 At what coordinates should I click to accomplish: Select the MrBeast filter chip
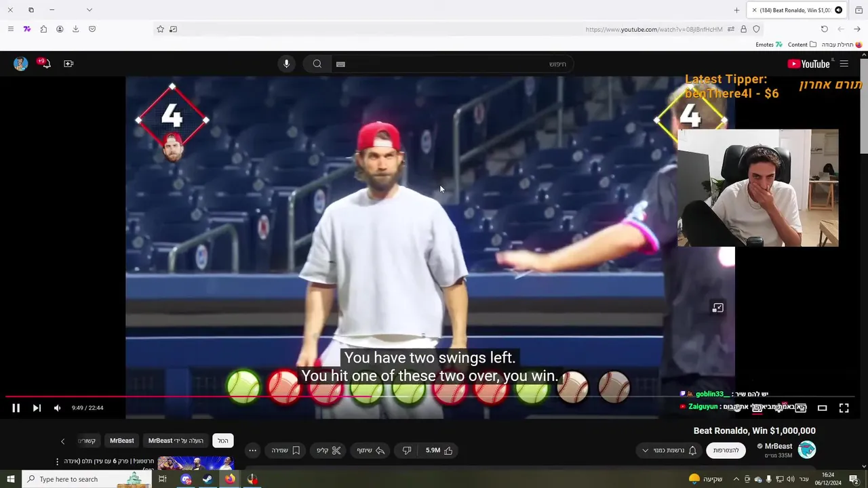click(x=122, y=441)
